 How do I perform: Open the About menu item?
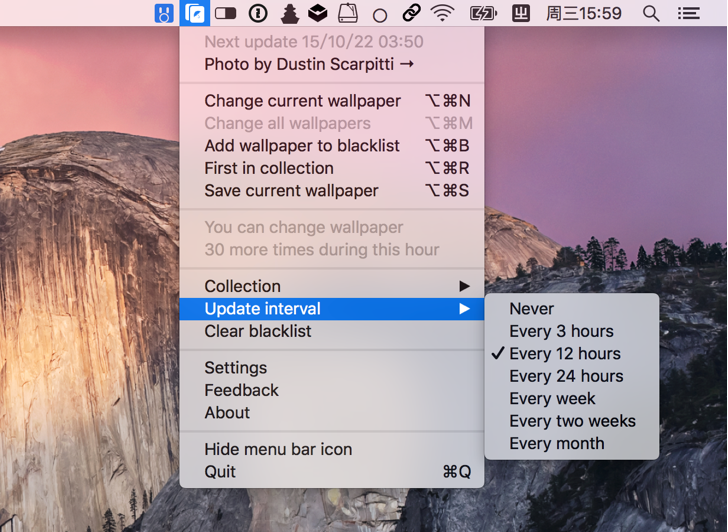click(x=332, y=412)
